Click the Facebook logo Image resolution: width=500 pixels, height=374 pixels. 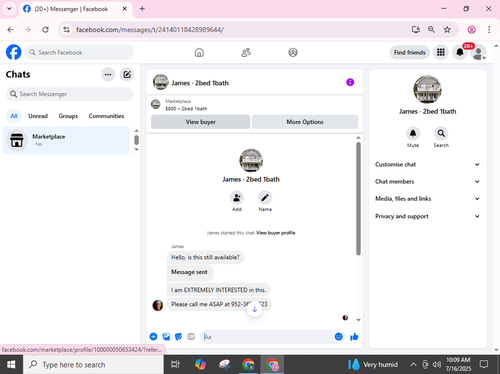tap(14, 52)
